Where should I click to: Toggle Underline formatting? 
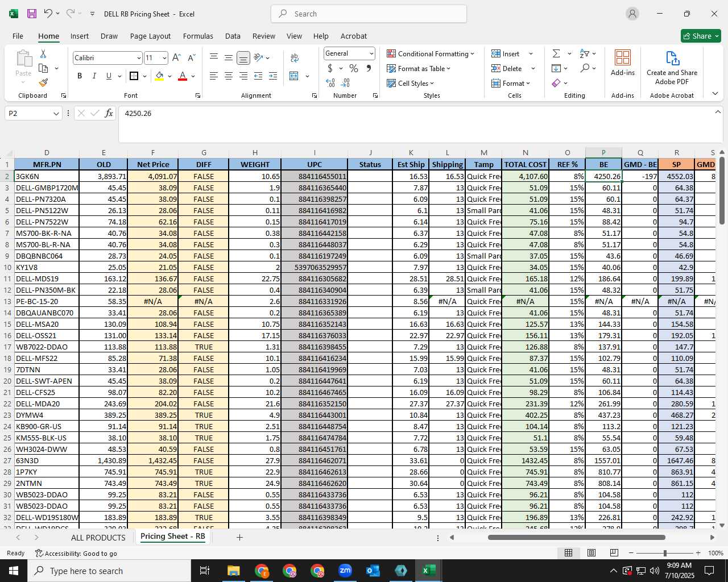pos(109,76)
